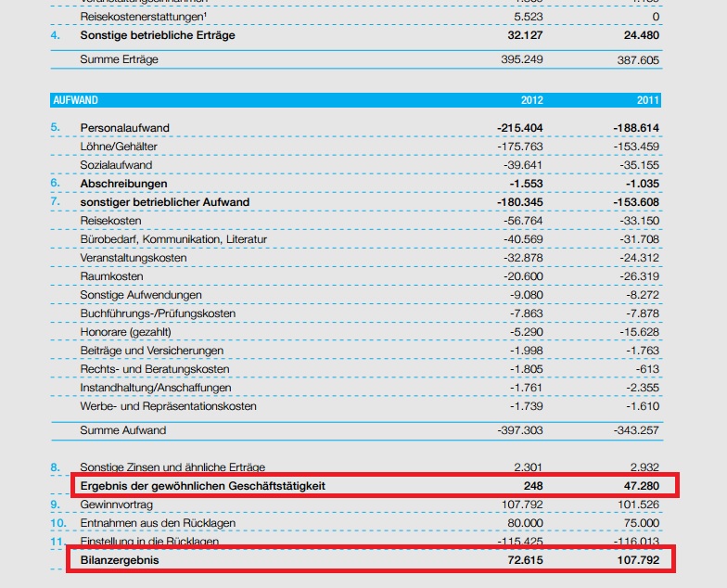Select the Summe Erträge value 387.605

coord(638,59)
